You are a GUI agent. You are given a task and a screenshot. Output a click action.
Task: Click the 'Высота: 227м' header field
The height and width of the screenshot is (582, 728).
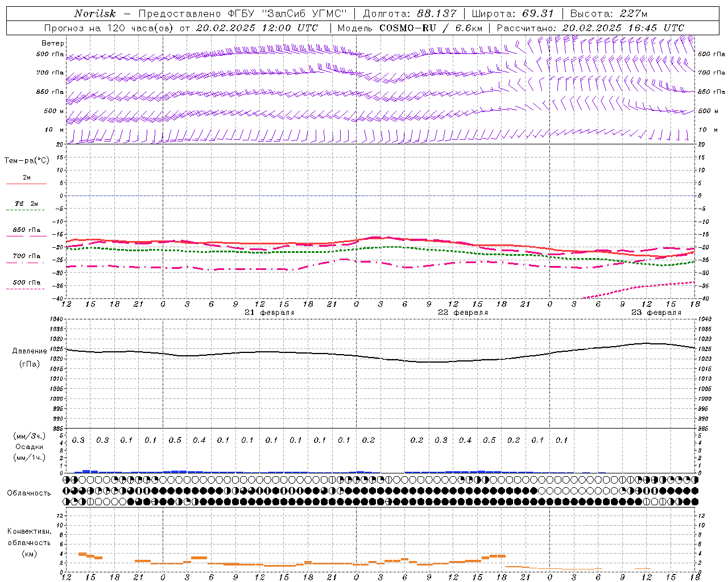click(x=609, y=14)
